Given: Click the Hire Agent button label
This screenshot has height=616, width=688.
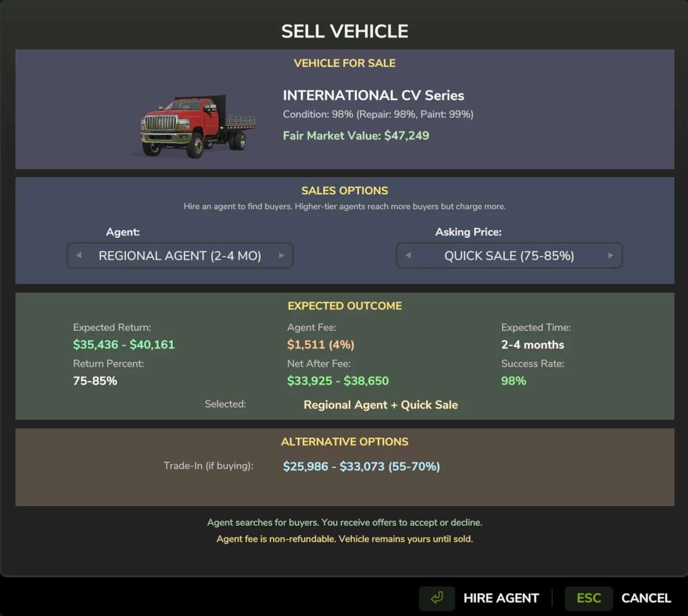Looking at the screenshot, I should tap(501, 598).
